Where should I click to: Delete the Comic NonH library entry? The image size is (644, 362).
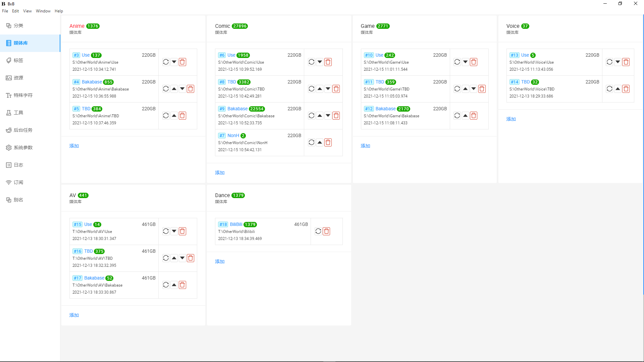[x=328, y=142]
